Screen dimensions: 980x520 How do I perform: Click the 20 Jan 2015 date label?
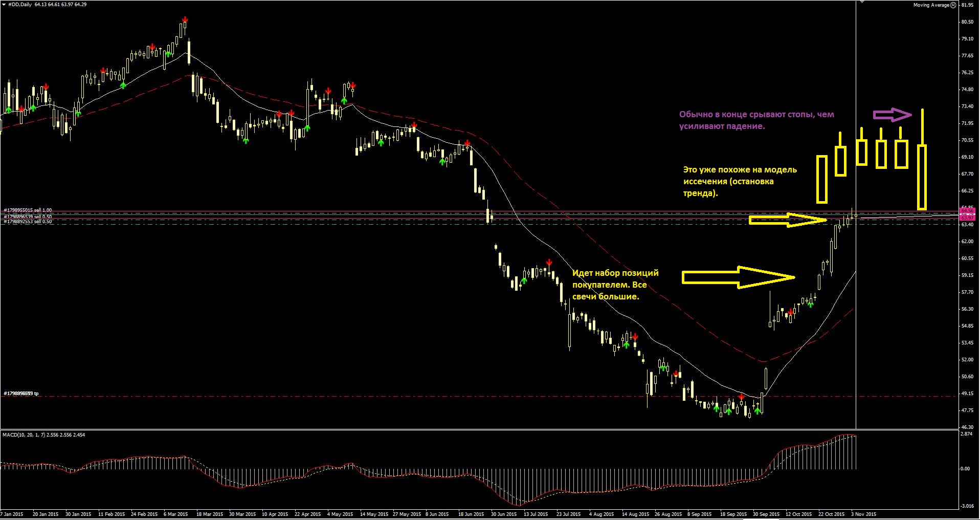[46, 514]
